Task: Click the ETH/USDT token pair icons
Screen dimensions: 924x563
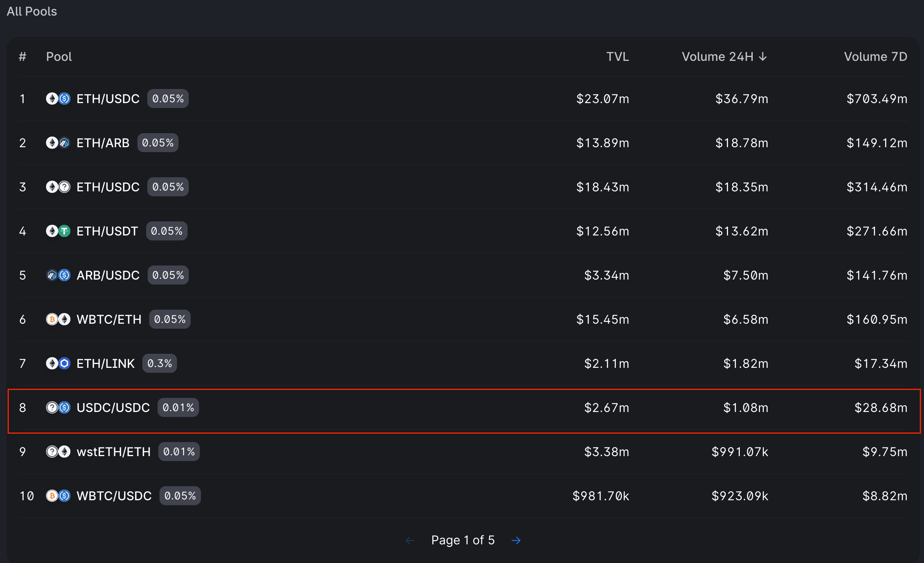Action: coord(58,231)
